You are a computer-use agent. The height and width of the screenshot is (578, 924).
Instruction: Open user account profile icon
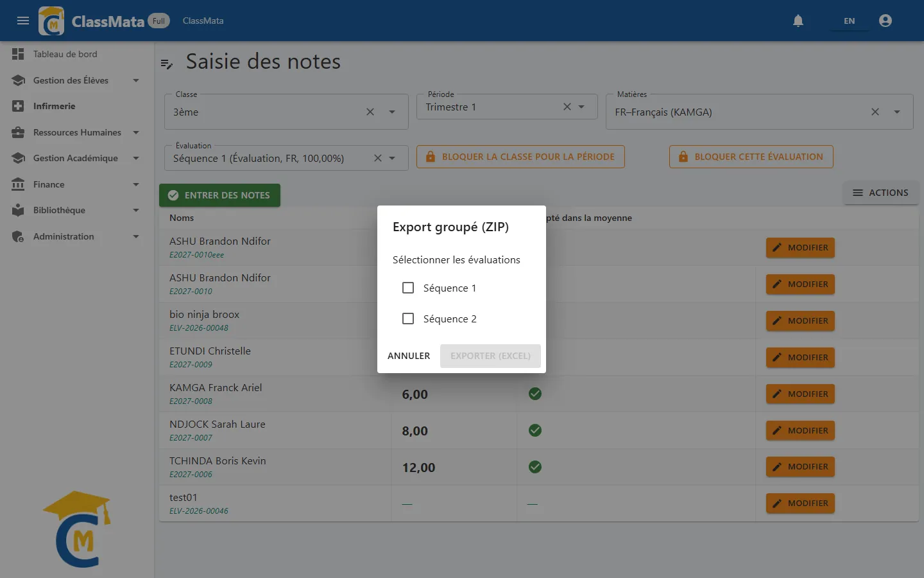[886, 21]
